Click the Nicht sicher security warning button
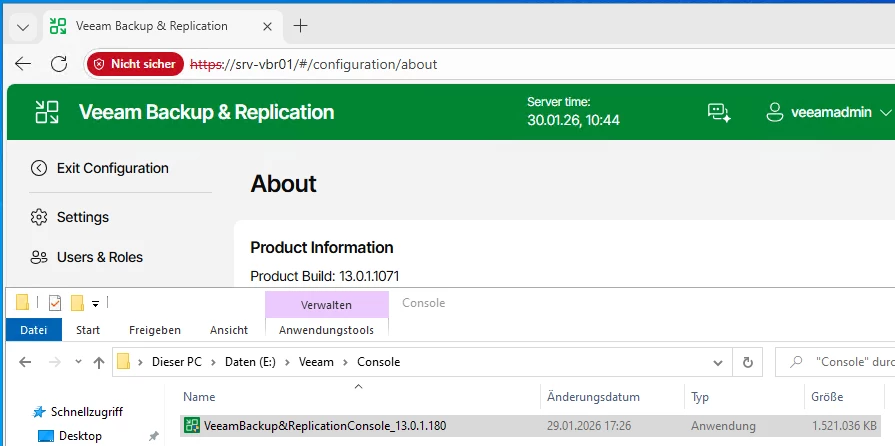This screenshot has width=895, height=446. (135, 64)
